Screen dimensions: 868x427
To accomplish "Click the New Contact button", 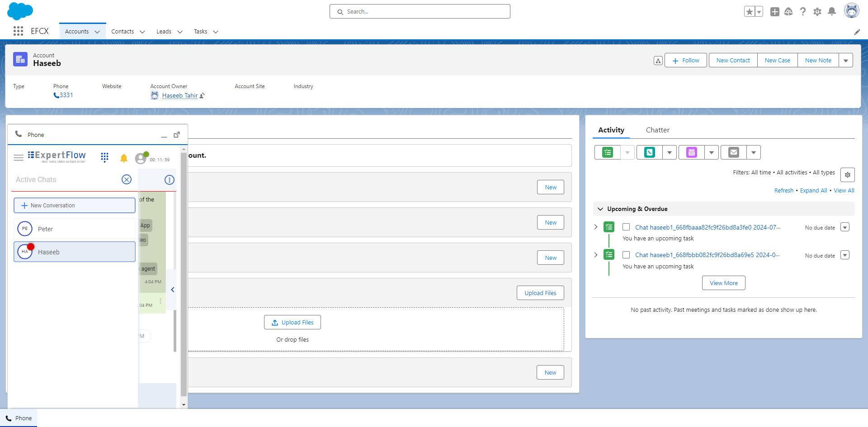I will (x=733, y=61).
